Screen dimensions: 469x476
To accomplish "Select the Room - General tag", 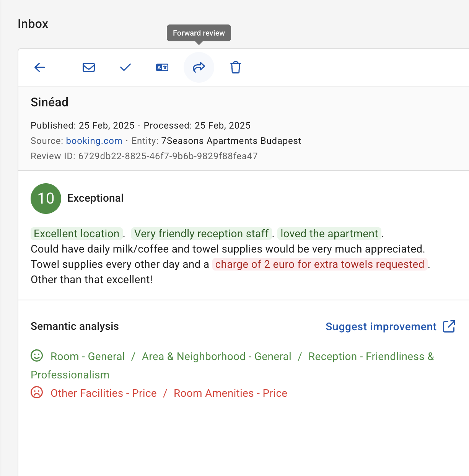I will coord(88,357).
